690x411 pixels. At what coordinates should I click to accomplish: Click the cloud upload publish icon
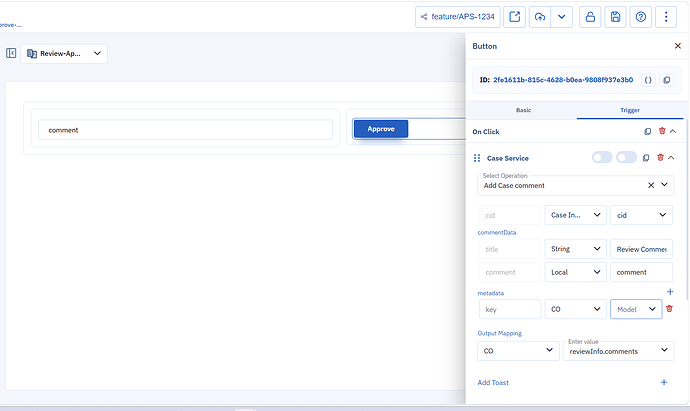click(540, 17)
